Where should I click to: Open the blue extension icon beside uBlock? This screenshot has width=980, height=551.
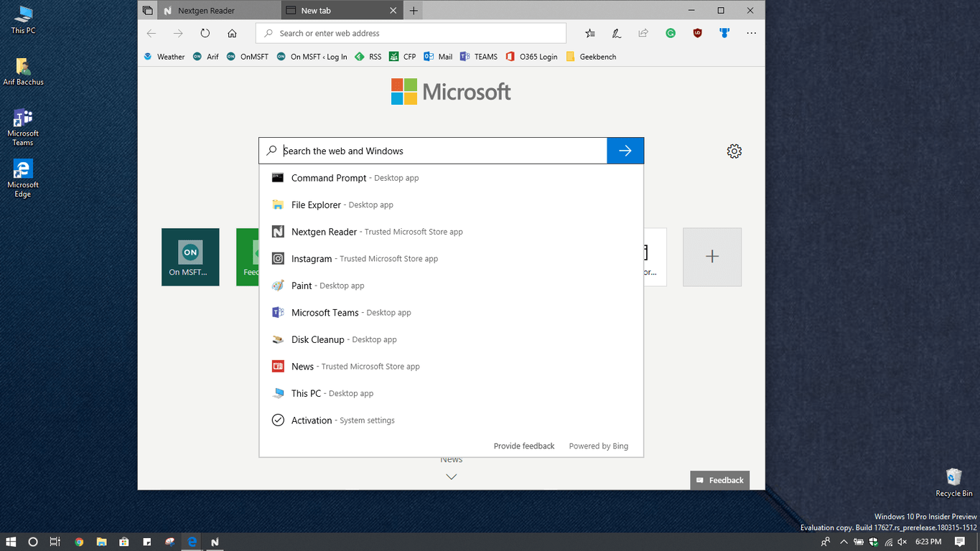(x=724, y=33)
